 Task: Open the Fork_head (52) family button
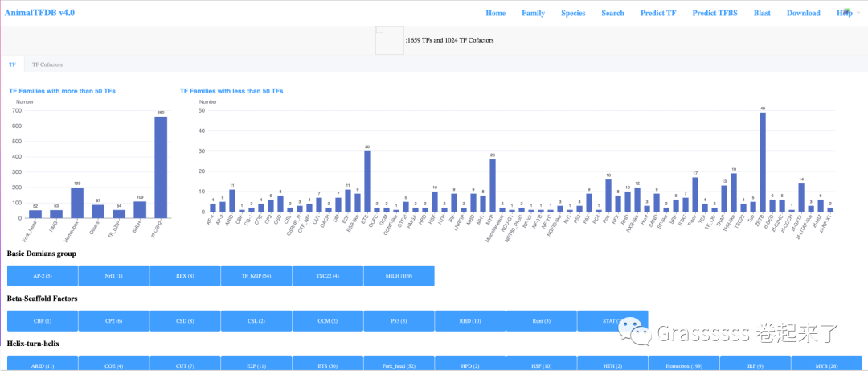(x=399, y=363)
